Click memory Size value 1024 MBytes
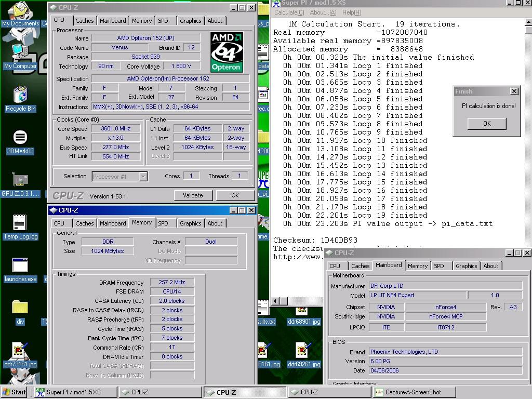Screen dimensions: 532x399 pos(108,251)
